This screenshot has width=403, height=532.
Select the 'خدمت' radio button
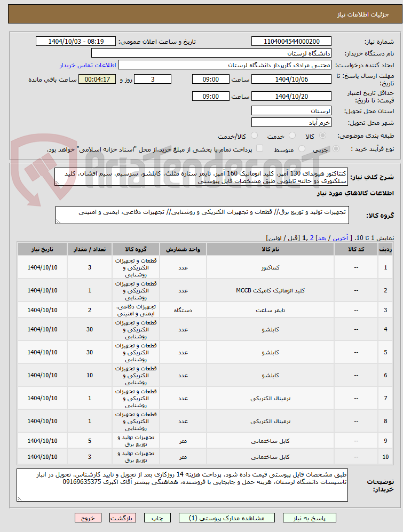click(x=292, y=136)
